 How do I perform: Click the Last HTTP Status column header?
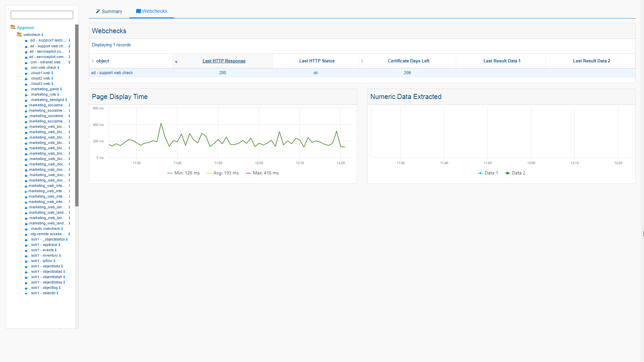[x=317, y=61]
